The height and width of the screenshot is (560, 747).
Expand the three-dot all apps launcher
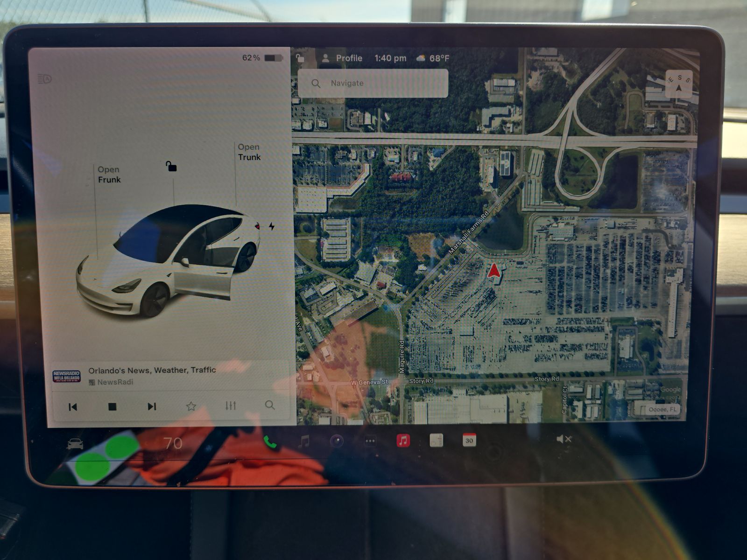(x=370, y=441)
